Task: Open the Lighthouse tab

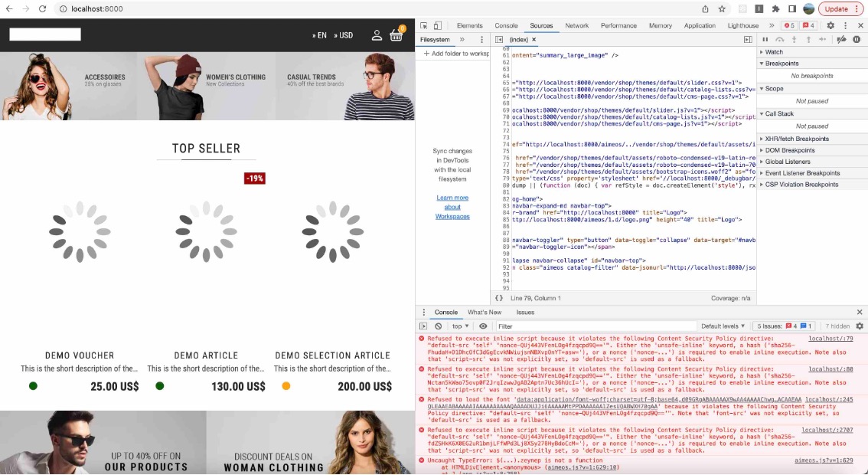Action: click(x=743, y=25)
